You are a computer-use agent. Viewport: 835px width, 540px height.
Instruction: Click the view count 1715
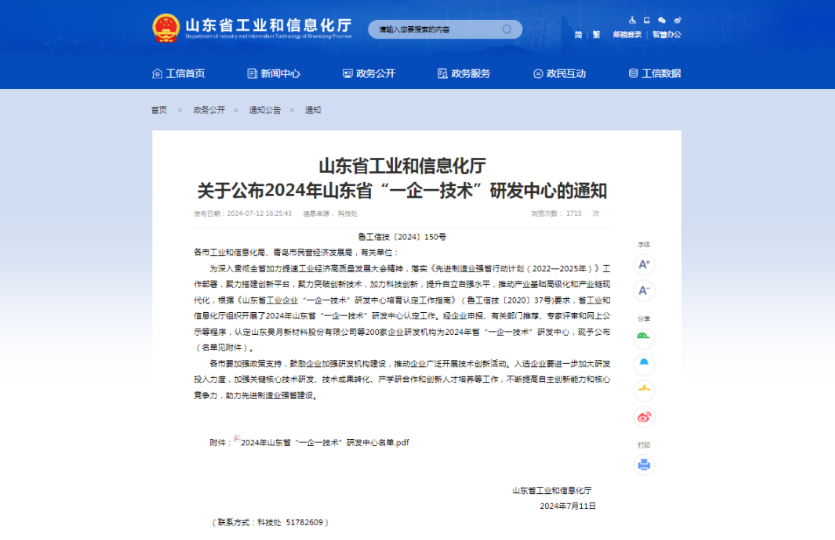pyautogui.click(x=574, y=214)
